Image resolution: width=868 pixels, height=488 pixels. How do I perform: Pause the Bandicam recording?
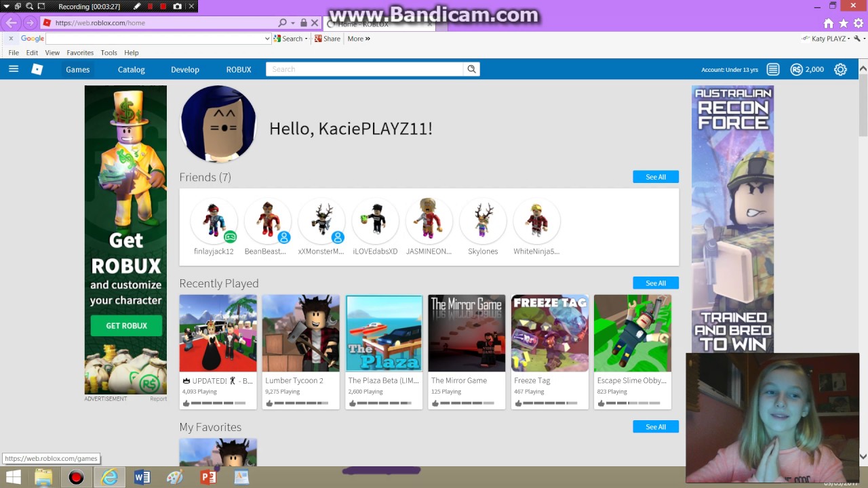coord(151,6)
